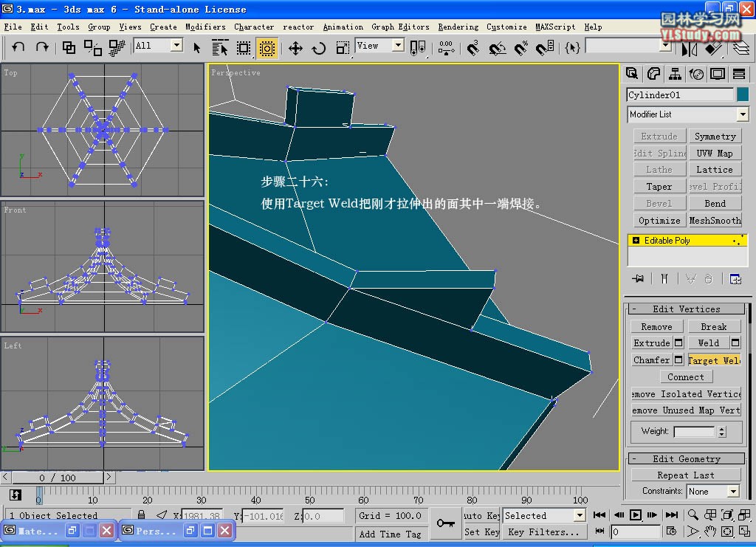This screenshot has height=547, width=756.
Task: Click the Pin Stack icon
Action: [638, 278]
